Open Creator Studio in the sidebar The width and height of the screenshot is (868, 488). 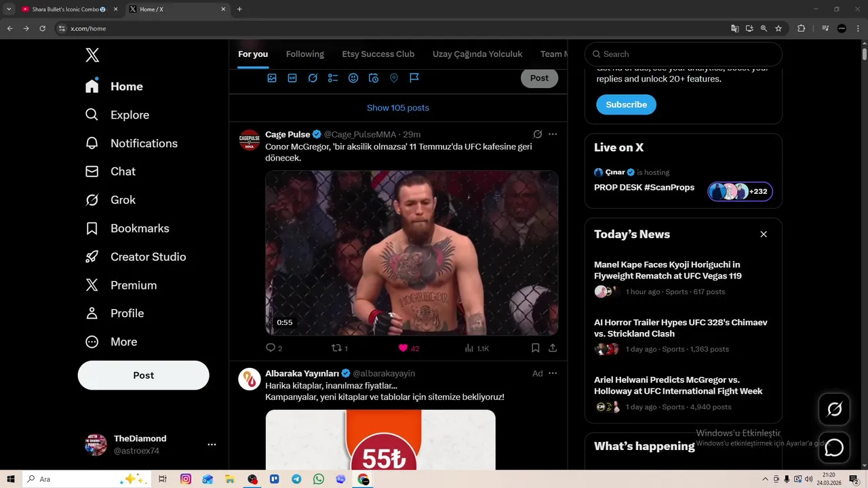(x=136, y=257)
